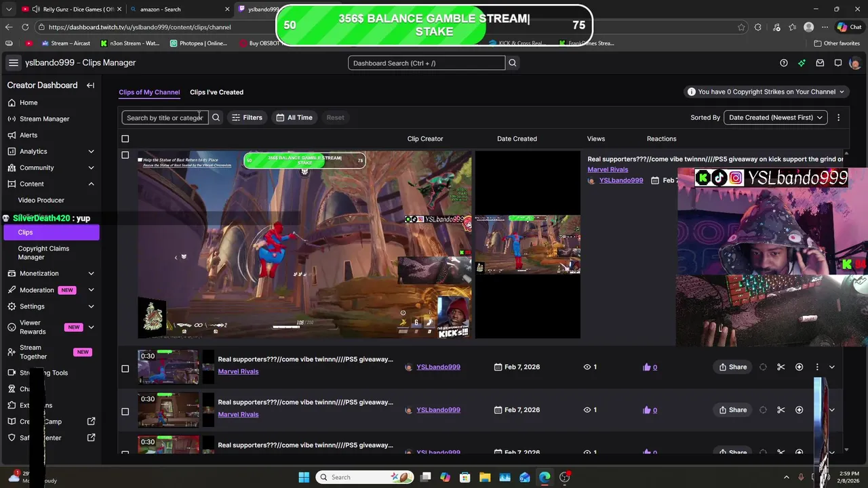Focus the Search by title or category field
The image size is (868, 488).
coord(165,117)
